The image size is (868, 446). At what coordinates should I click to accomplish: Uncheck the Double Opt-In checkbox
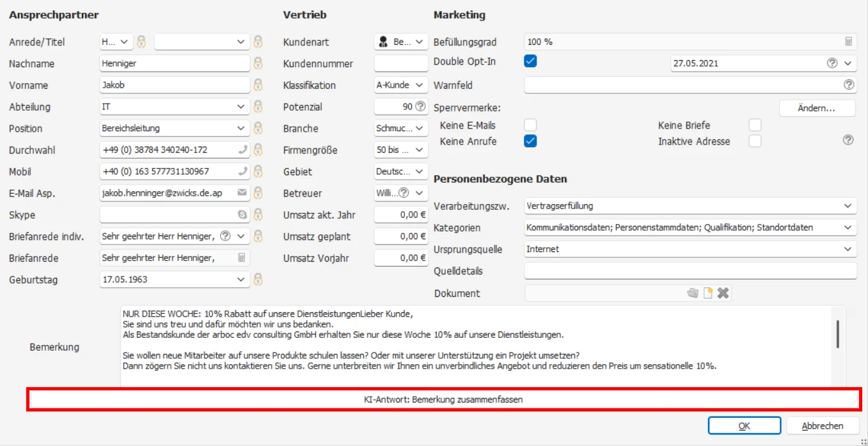pos(530,61)
